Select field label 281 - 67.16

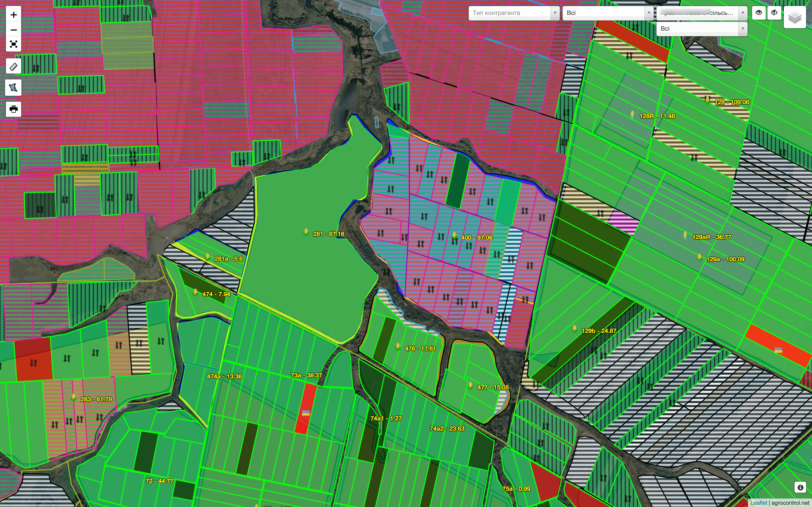point(328,234)
